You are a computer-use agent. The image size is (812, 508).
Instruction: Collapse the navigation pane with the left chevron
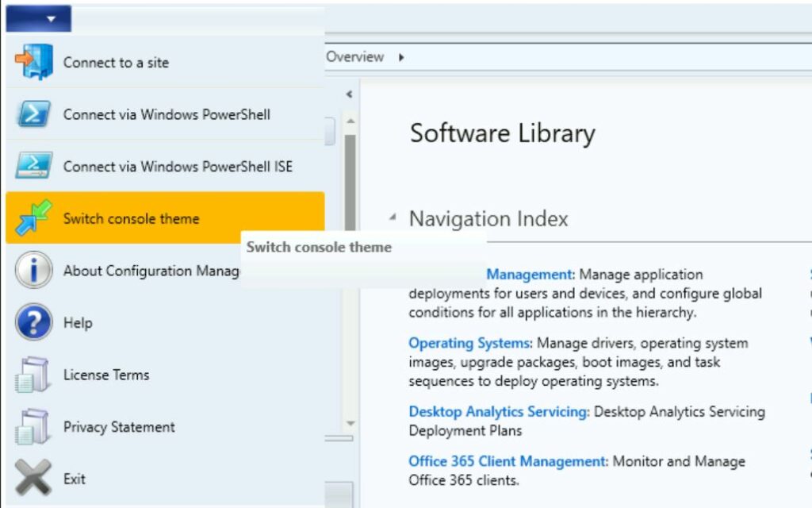[349, 94]
